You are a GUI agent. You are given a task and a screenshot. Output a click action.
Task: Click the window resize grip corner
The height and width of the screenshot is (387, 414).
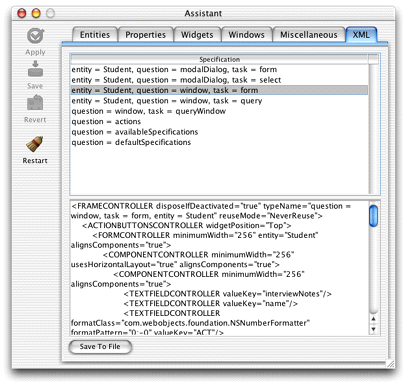click(x=390, y=364)
